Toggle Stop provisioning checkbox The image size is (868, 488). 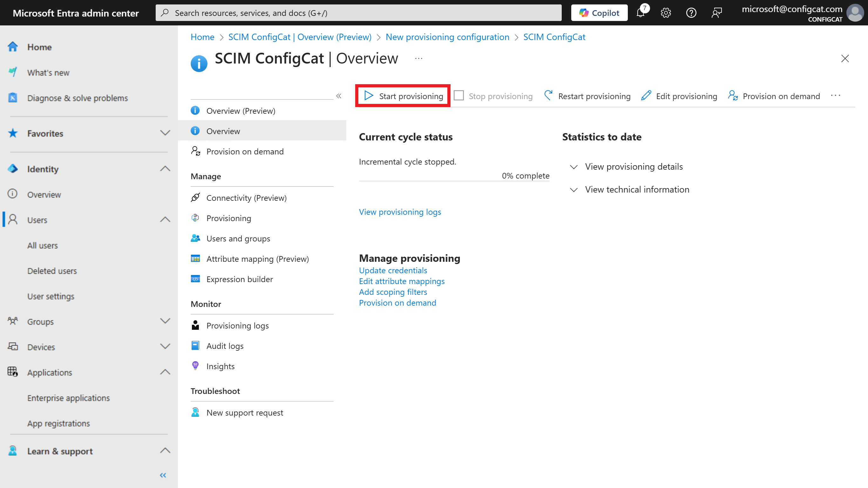pos(458,96)
